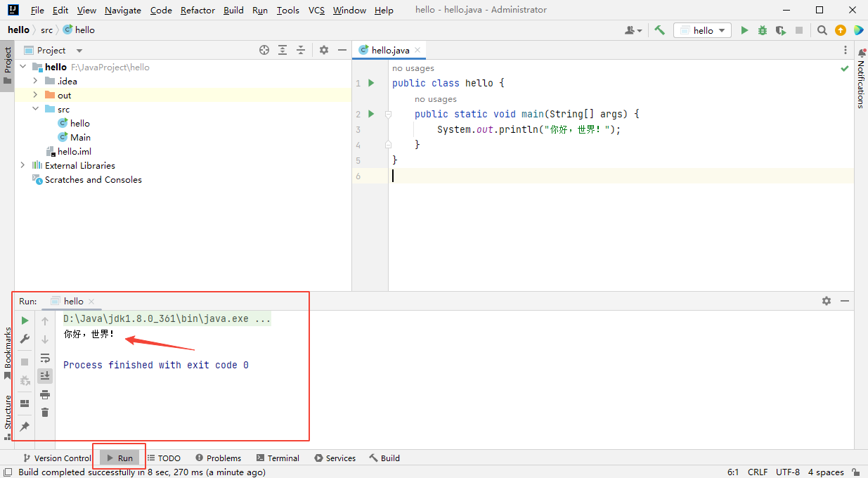Click the 4 spaces indent setting
The image size is (868, 478).
coord(826,472)
